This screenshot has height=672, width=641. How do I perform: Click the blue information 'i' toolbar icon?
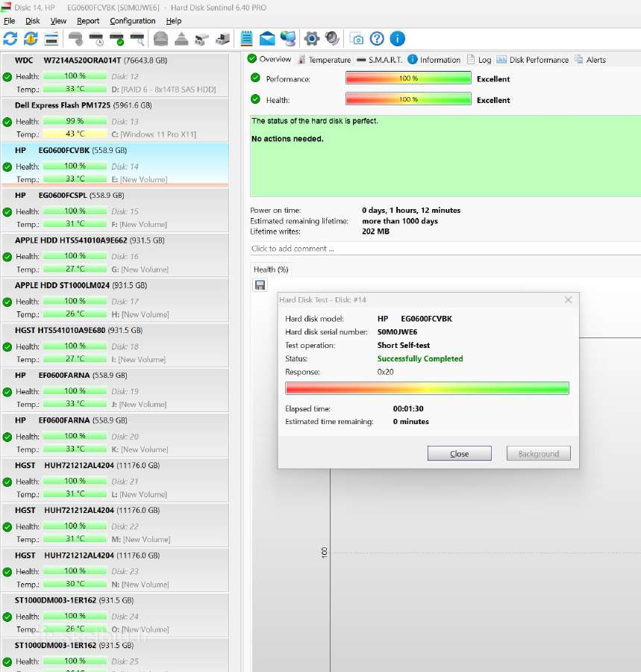[x=397, y=39]
